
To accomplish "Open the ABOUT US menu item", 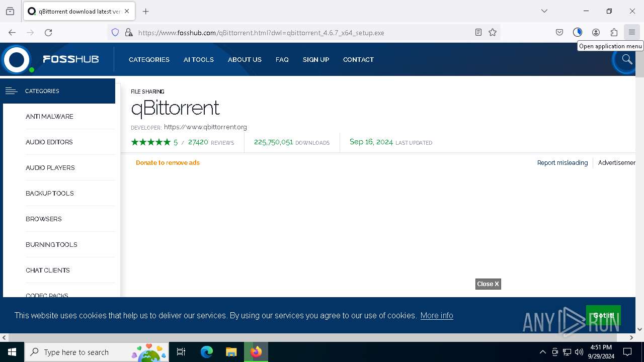I will tap(245, 59).
